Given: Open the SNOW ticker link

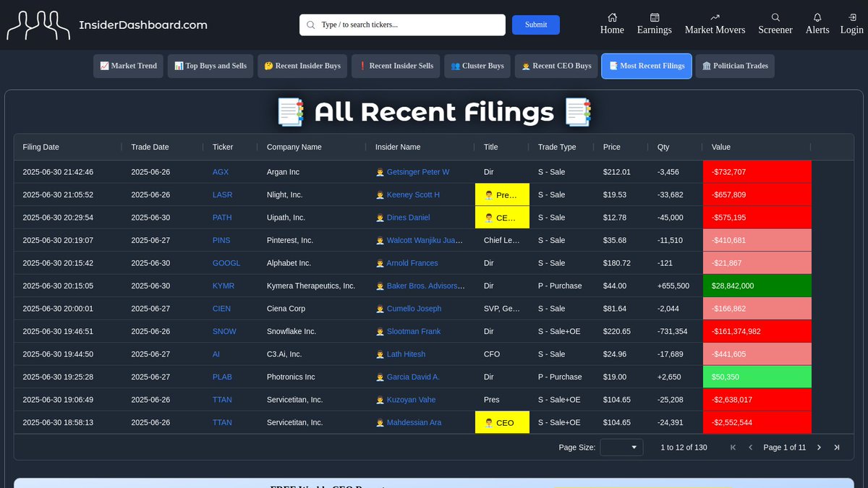Looking at the screenshot, I should pos(224,331).
